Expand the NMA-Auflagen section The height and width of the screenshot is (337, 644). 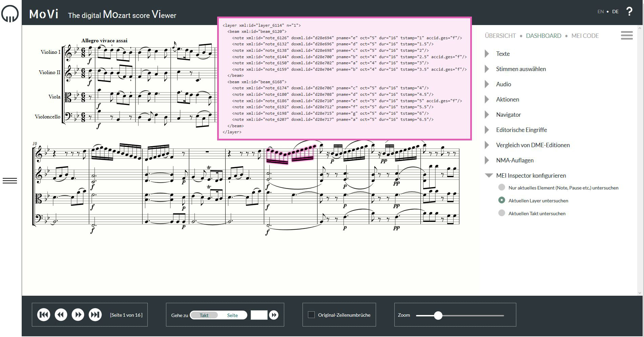515,160
